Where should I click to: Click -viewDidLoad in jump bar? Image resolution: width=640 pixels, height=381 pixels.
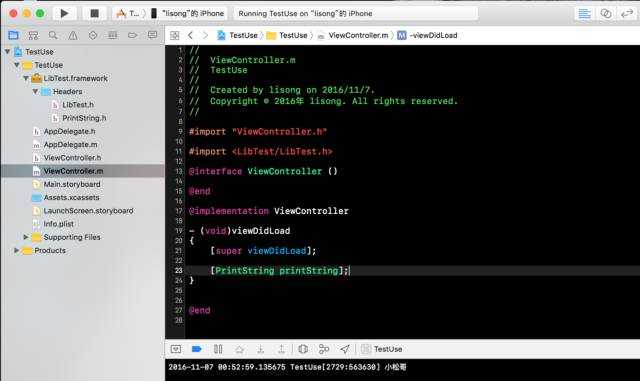click(427, 36)
